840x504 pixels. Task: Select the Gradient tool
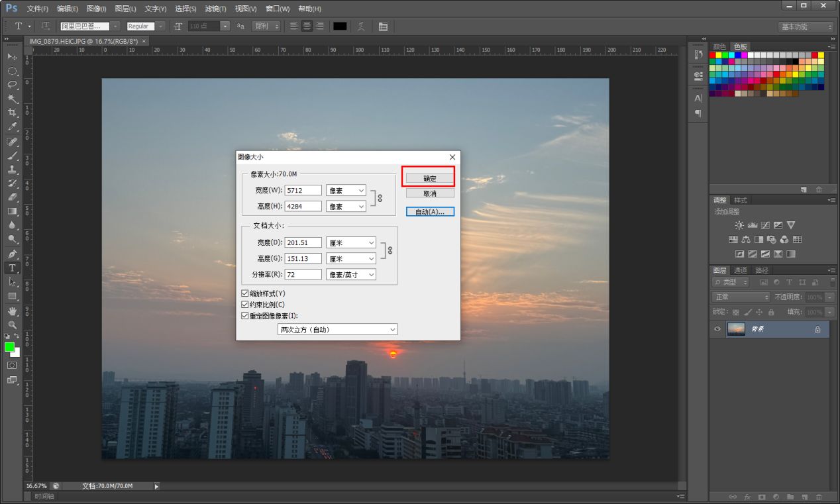[12, 211]
